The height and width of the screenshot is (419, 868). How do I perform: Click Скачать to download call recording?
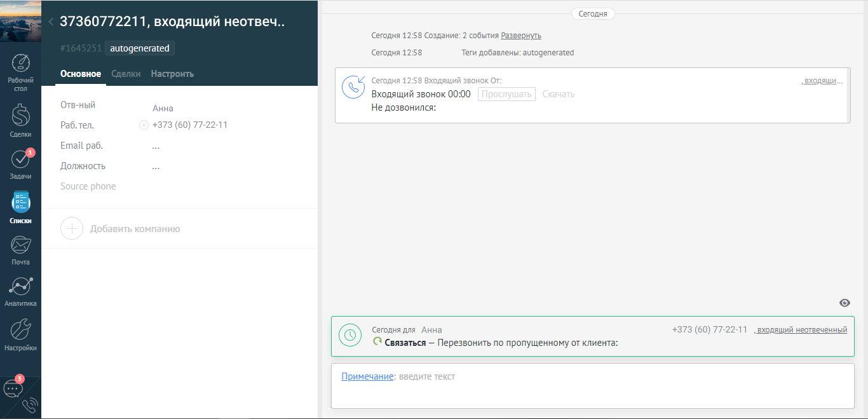558,94
